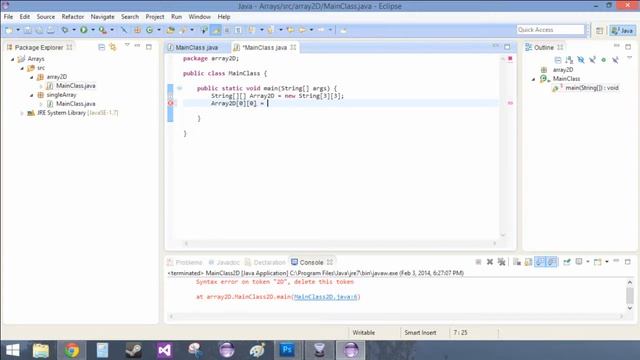Click Pin Console icon
The height and width of the screenshot is (360, 640).
coord(567,262)
